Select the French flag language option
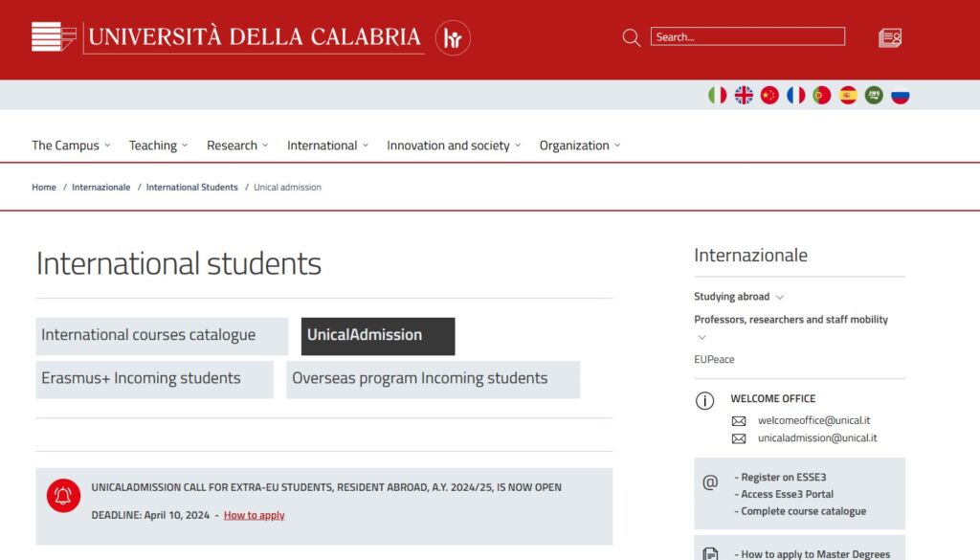The width and height of the screenshot is (980, 560). tap(795, 95)
